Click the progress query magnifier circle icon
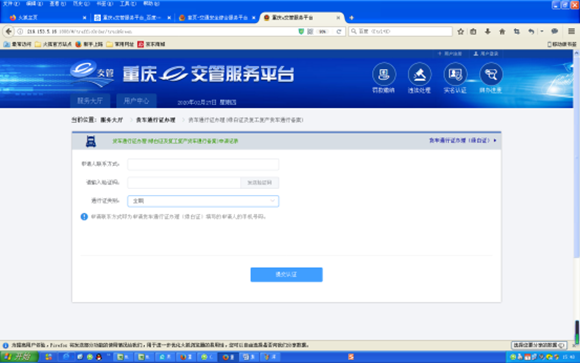Viewport: 580px width, 363px height. coord(491,74)
